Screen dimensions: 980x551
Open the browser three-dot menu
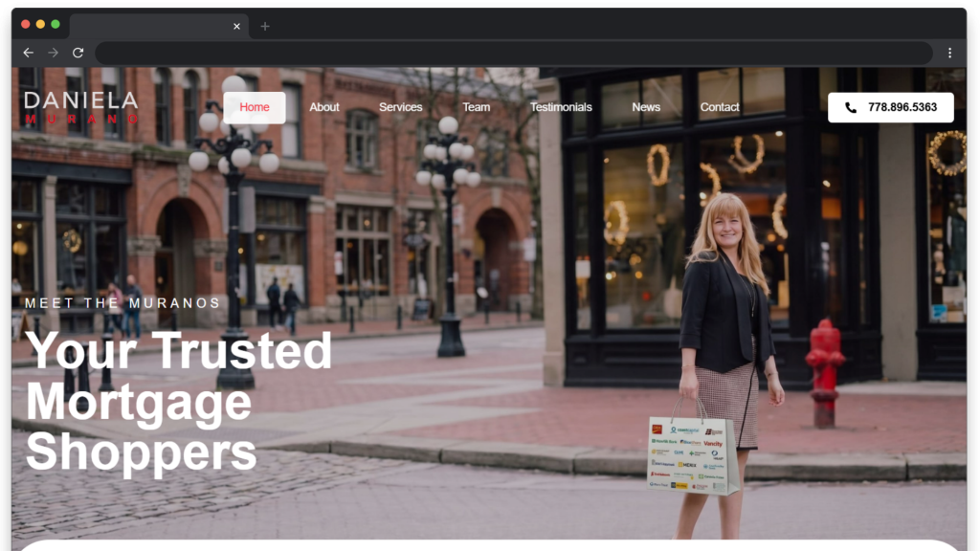[949, 54]
